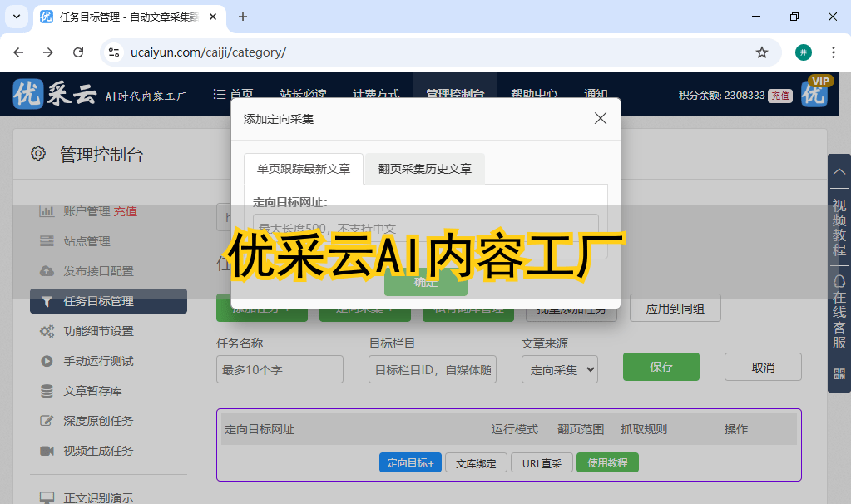Click the 账户管理 chart icon

click(x=47, y=211)
